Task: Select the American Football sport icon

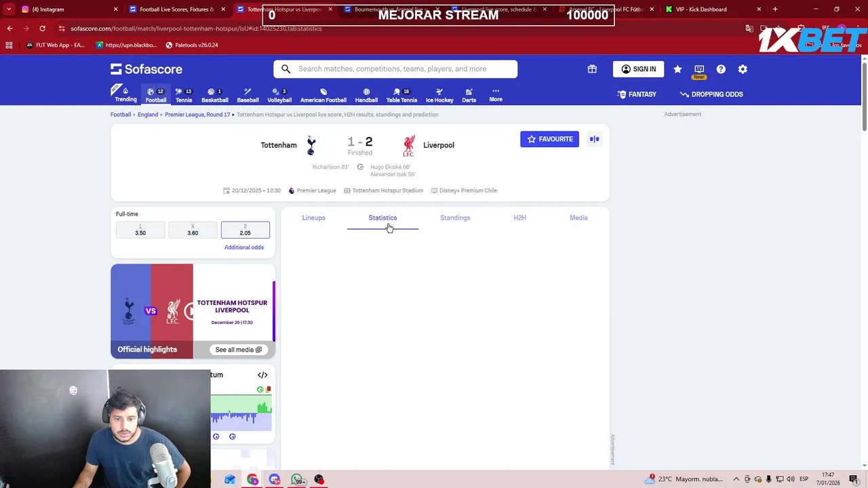Action: click(x=323, y=95)
